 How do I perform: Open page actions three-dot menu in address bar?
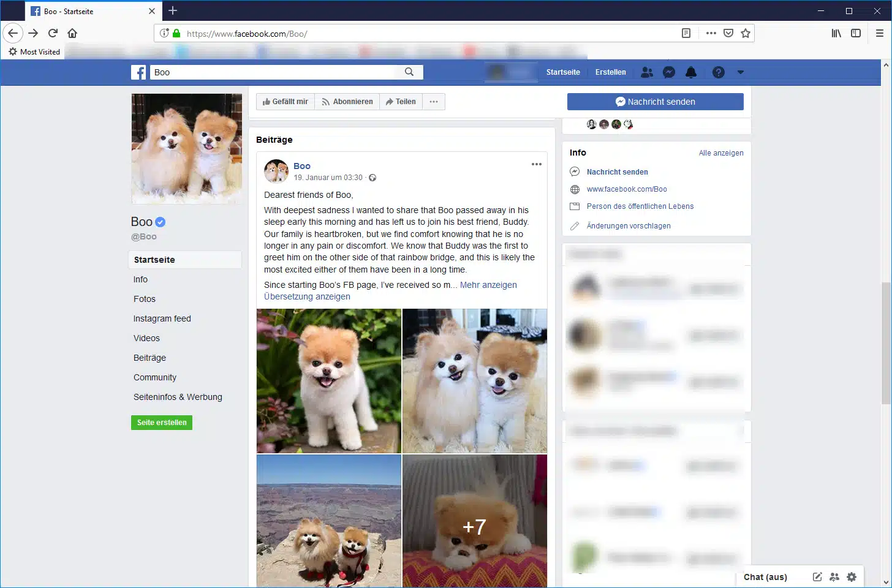tap(711, 33)
